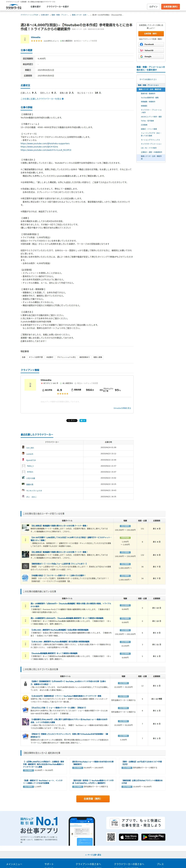This screenshot has width=186, height=868.
Task: Click the プロフェッショナル求む tag
Action: point(66,357)
